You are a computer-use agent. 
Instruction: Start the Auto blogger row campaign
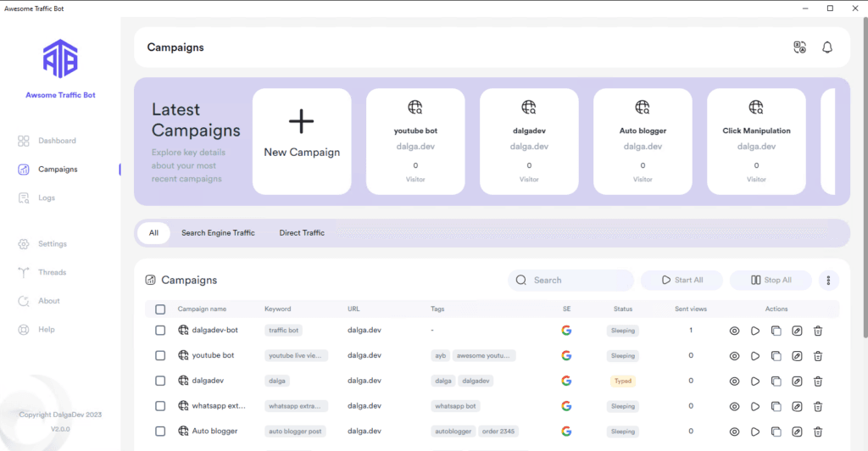pos(755,432)
